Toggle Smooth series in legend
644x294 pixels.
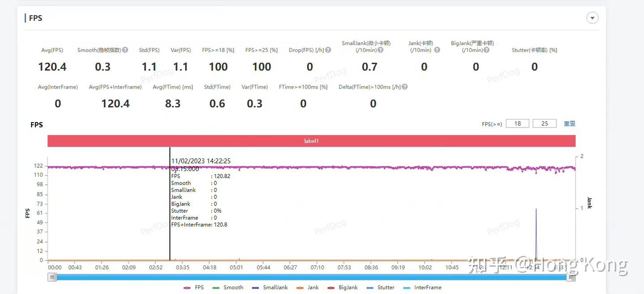(x=228, y=288)
